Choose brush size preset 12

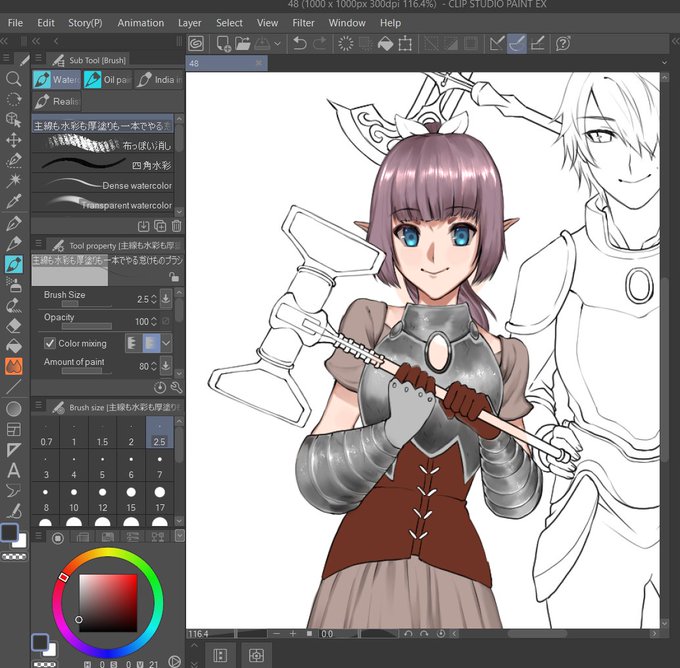pyautogui.click(x=102, y=499)
